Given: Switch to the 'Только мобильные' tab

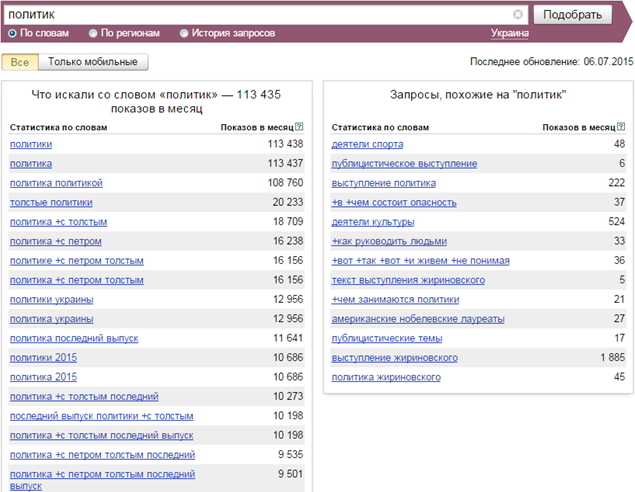Looking at the screenshot, I should pyautogui.click(x=93, y=62).
